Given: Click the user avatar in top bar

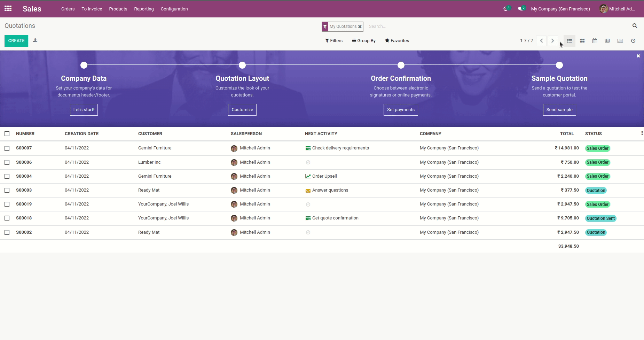Looking at the screenshot, I should tap(603, 9).
